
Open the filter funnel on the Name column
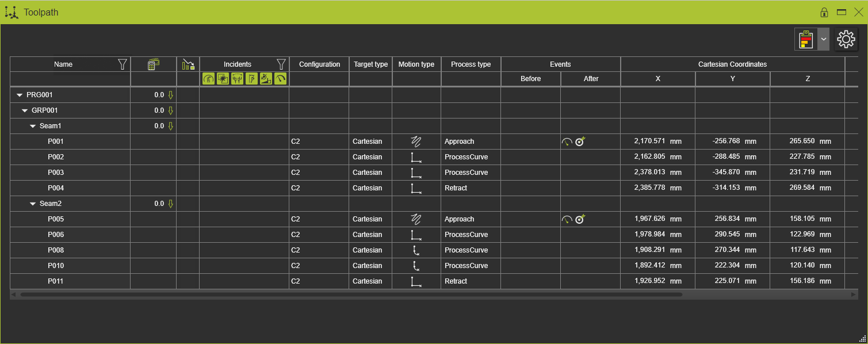[122, 64]
